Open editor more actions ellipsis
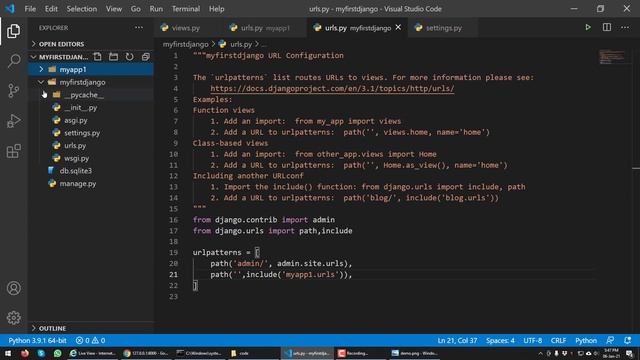 click(625, 27)
